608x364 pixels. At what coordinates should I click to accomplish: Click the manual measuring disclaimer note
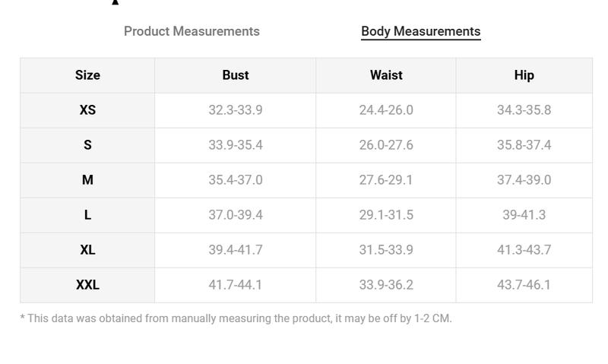tap(236, 318)
